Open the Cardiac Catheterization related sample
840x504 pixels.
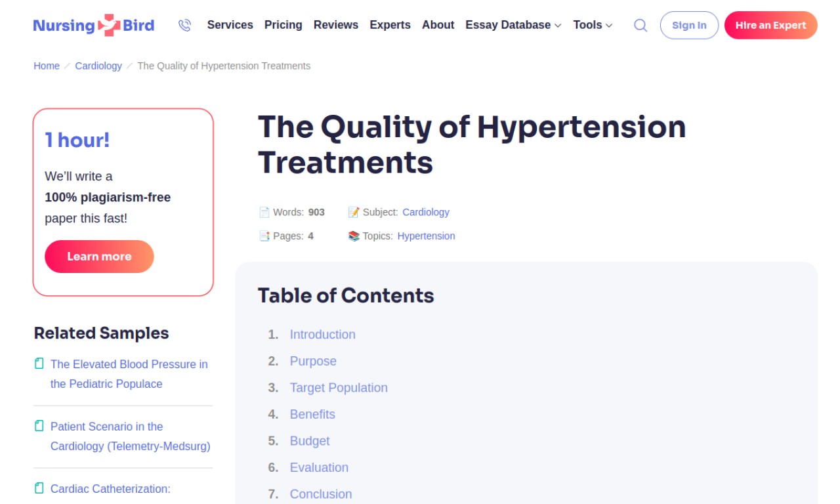(110, 489)
